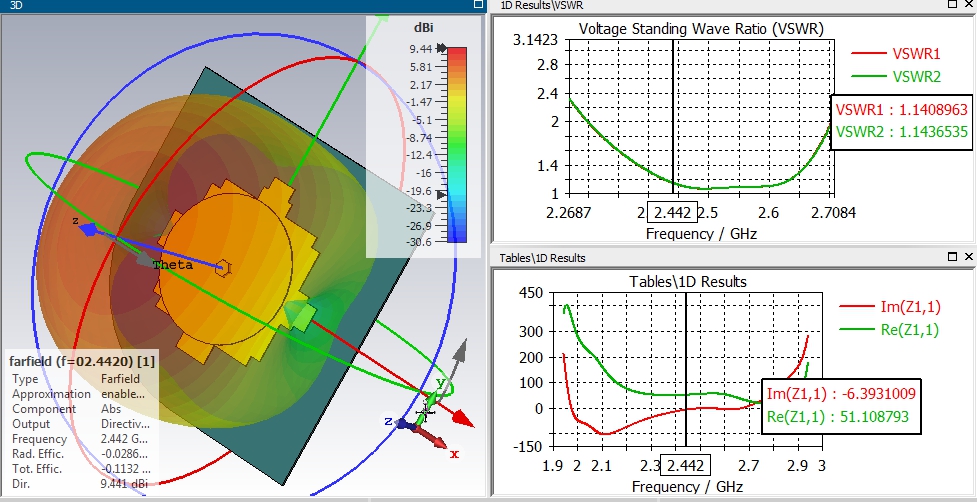
Task: Click the 2.442 marker frequency box in VSWR plot
Action: coord(672,212)
